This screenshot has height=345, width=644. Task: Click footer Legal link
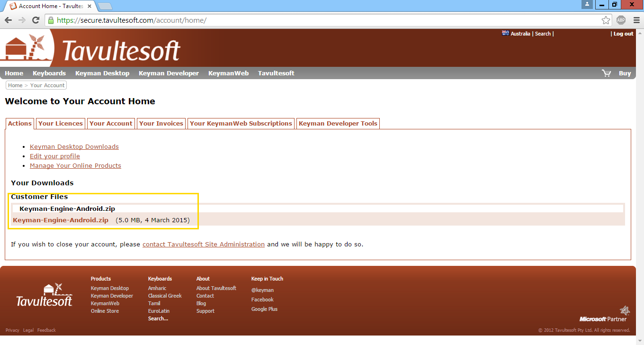28,330
